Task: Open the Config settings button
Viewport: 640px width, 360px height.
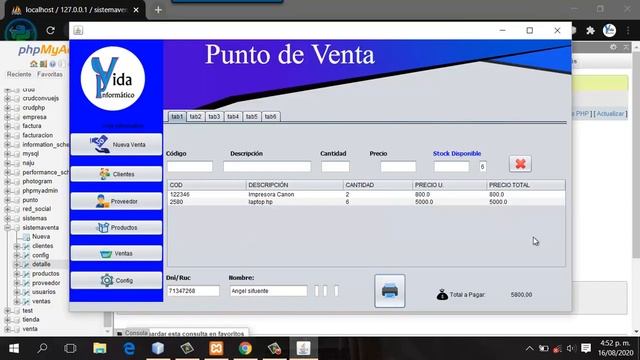Action: tap(116, 280)
